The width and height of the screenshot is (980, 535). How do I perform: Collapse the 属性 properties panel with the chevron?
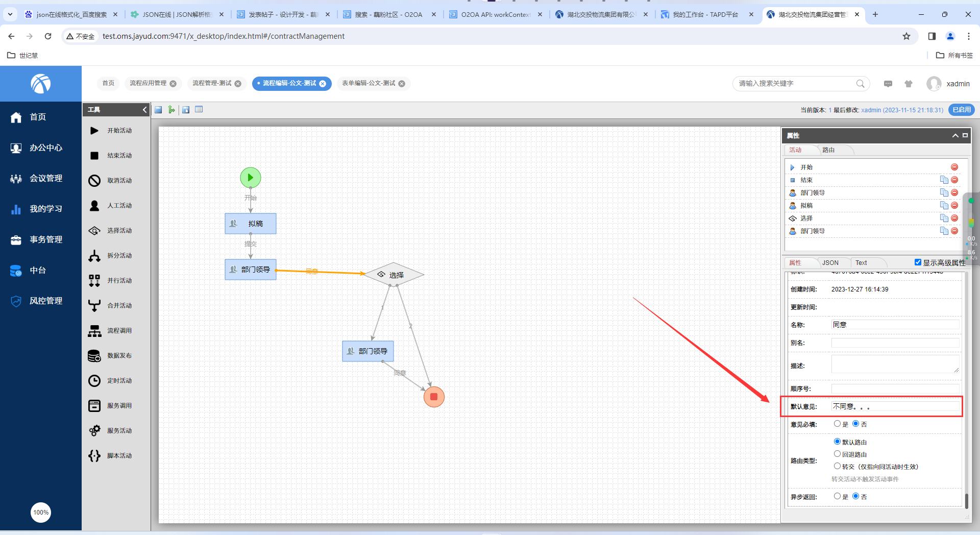coord(955,136)
